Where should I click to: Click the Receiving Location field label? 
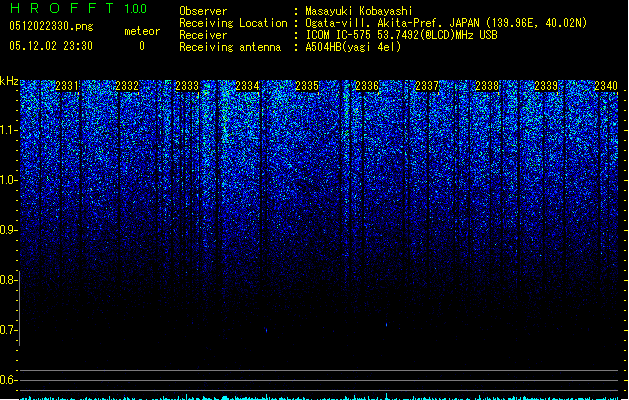point(233,23)
